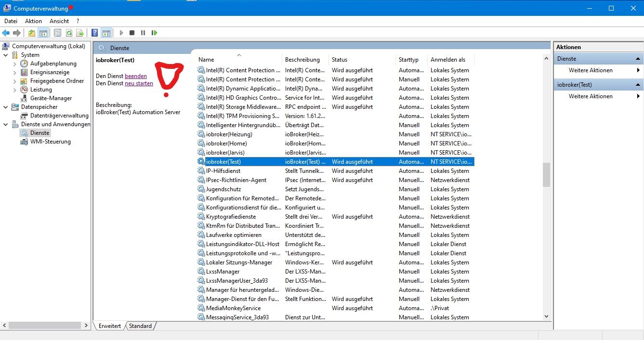
Task: Select Geräte-Manager in the tree
Action: click(51, 98)
